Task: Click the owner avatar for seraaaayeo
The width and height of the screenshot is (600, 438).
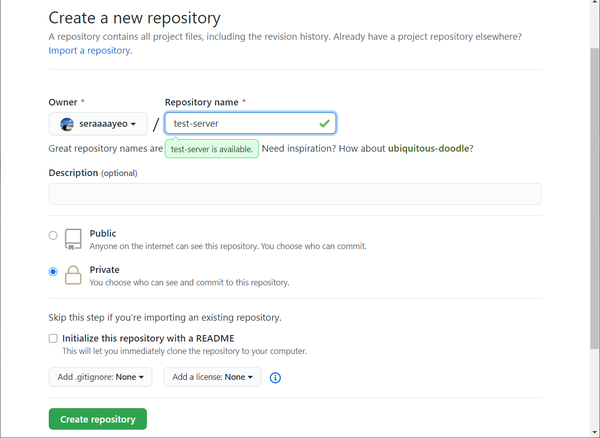Action: pyautogui.click(x=67, y=124)
